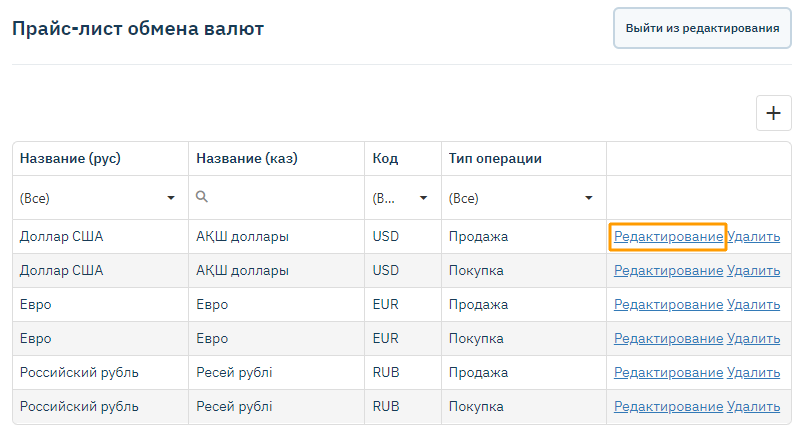Viewport: 800px width, 435px height.
Task: Delete the Доллар США Покупка row
Action: 753,270
